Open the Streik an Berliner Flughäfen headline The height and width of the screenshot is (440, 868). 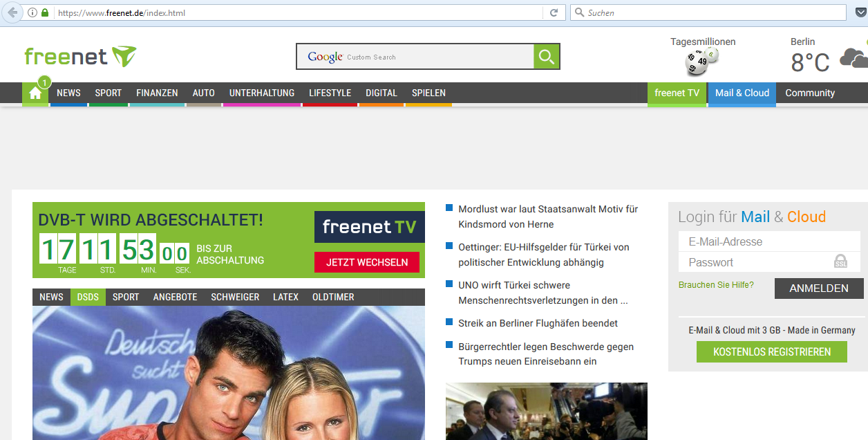[x=538, y=323]
